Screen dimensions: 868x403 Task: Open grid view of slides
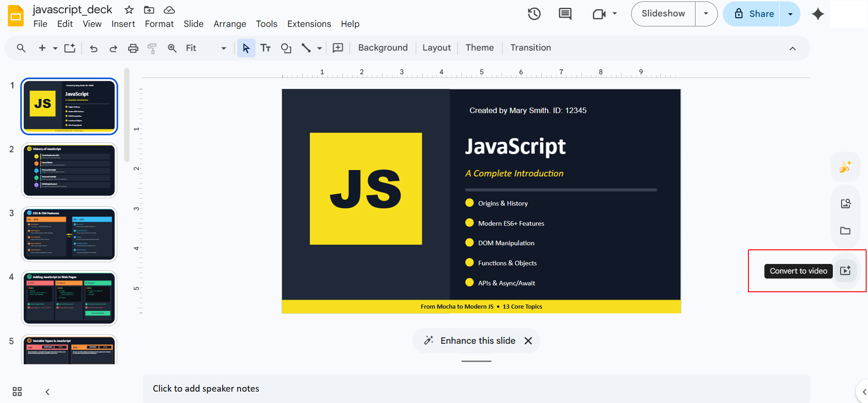tap(17, 392)
